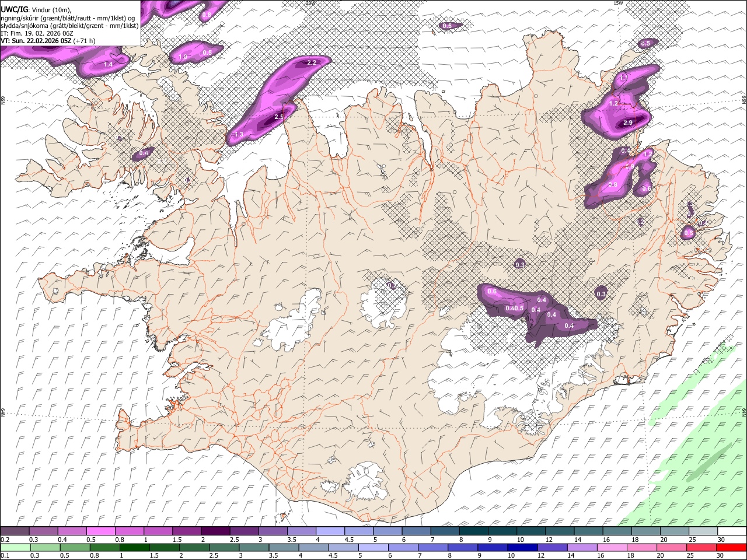Click the 15W longitude label

click(x=618, y=3)
